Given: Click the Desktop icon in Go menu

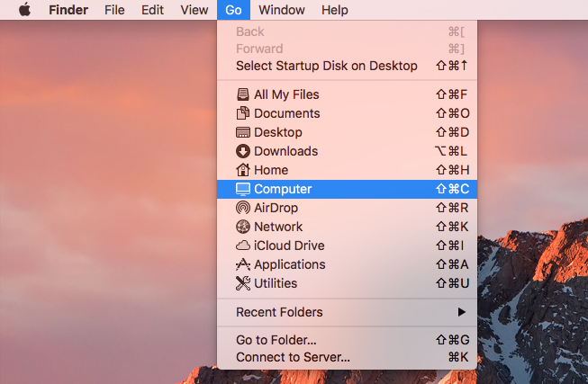Looking at the screenshot, I should coord(242,132).
